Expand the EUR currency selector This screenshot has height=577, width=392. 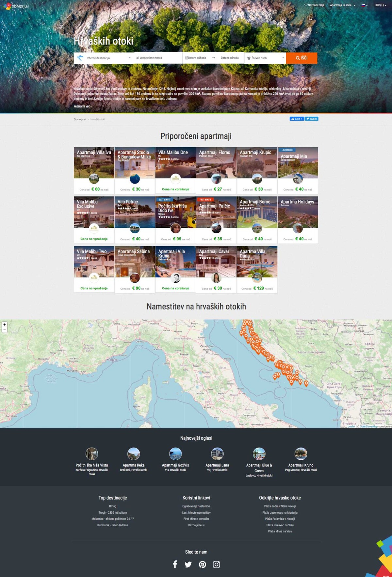(380, 5)
